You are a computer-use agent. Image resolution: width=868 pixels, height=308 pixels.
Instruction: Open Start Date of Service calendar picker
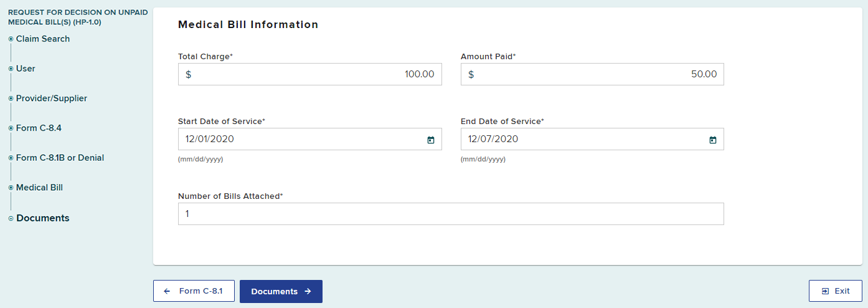(430, 140)
